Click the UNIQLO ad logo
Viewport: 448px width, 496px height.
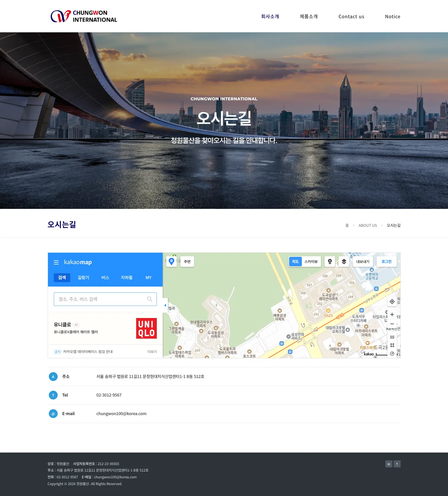146,328
